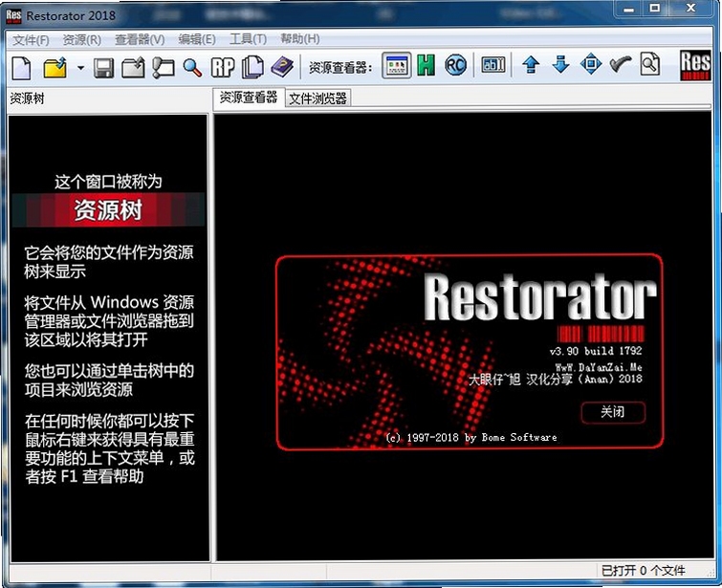Click the Www.DaYanZai.Me link text
The width and height of the screenshot is (722, 588).
click(598, 367)
